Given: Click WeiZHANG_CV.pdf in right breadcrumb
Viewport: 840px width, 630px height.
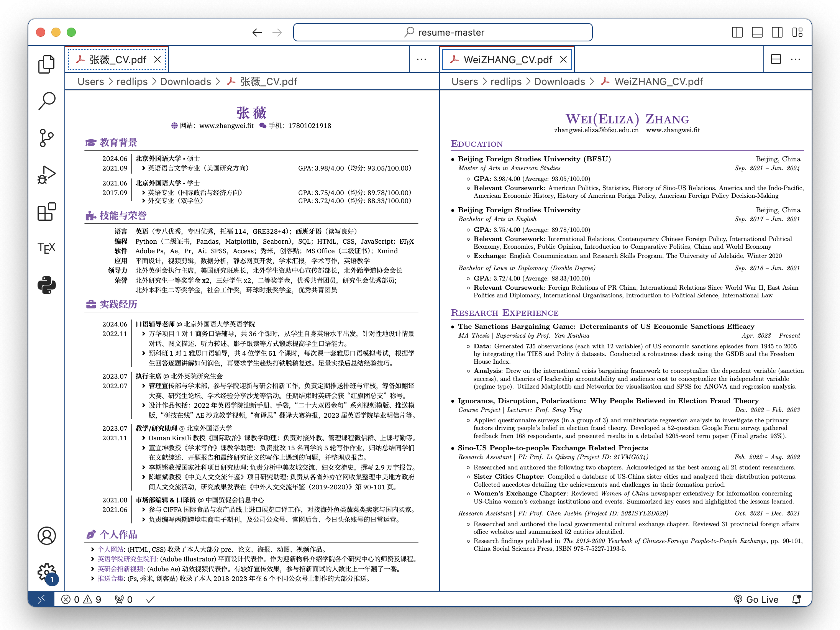Looking at the screenshot, I should (x=659, y=82).
